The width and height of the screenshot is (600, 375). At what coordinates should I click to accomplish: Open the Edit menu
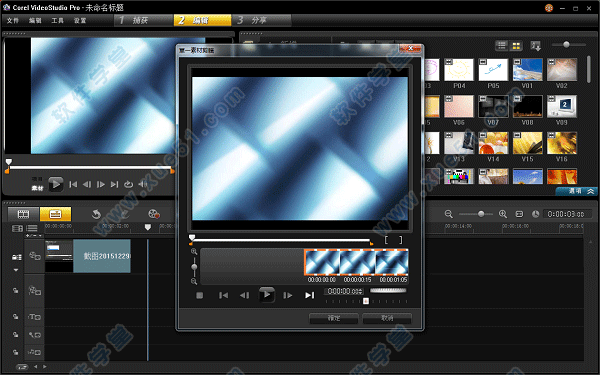[35, 21]
